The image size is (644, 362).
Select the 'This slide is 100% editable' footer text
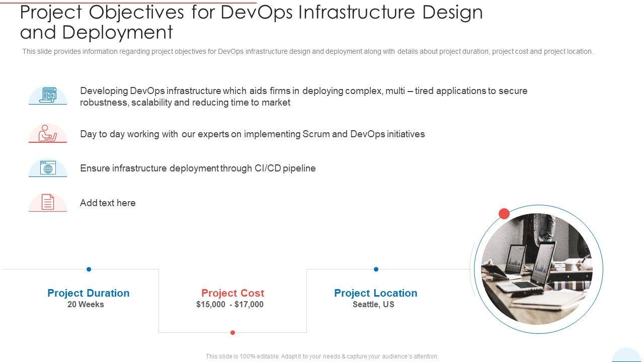[322, 356]
